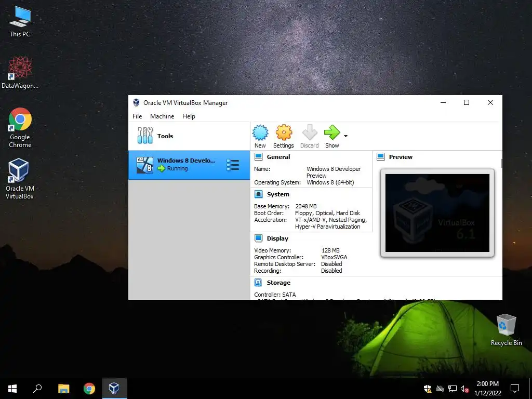
Task: Click the New virtual machine toolbar icon
Action: (x=260, y=132)
